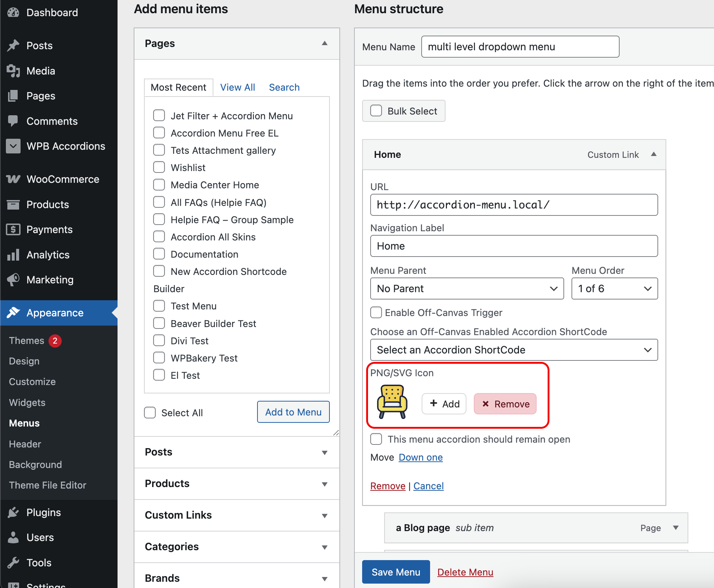Expand the Categories panel

coord(237,547)
